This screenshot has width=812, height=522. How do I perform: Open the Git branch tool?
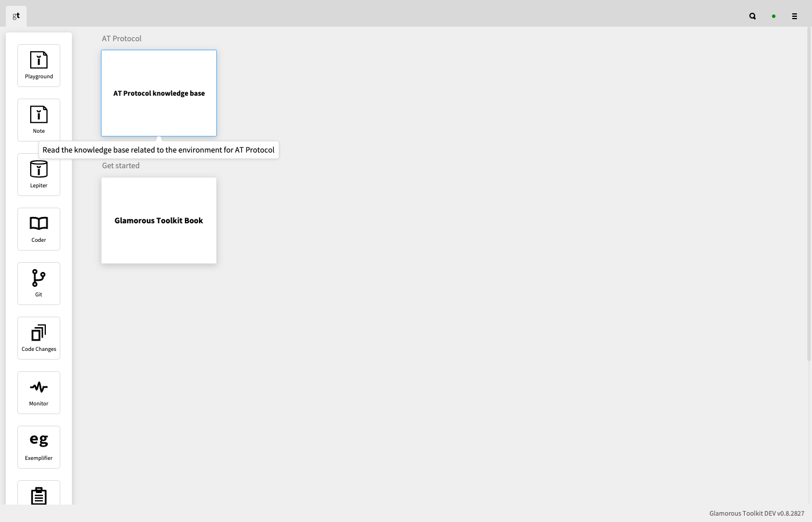click(x=39, y=284)
